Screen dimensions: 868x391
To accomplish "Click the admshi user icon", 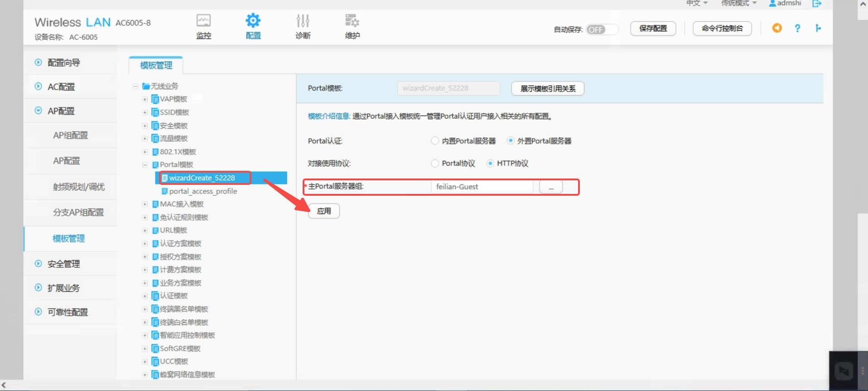I will (772, 4).
